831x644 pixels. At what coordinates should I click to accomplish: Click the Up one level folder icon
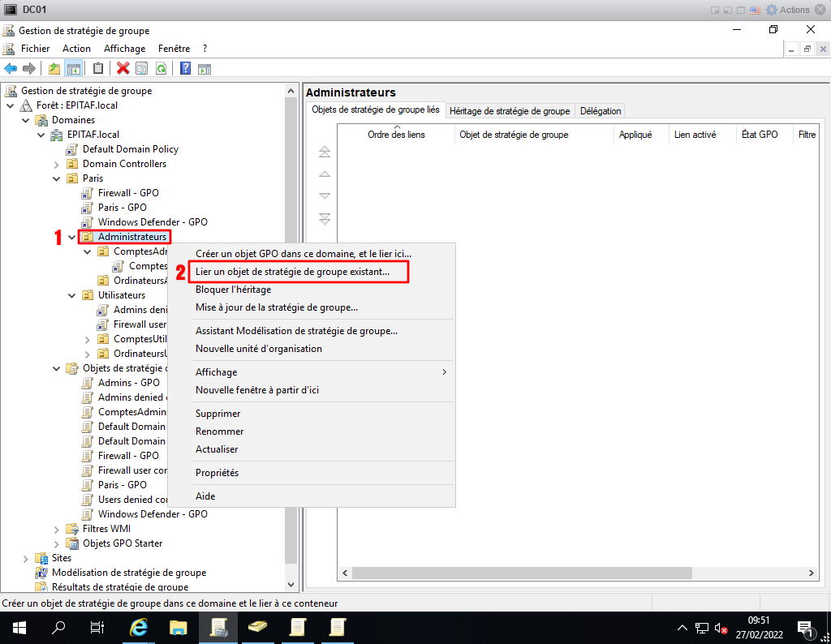pos(54,69)
